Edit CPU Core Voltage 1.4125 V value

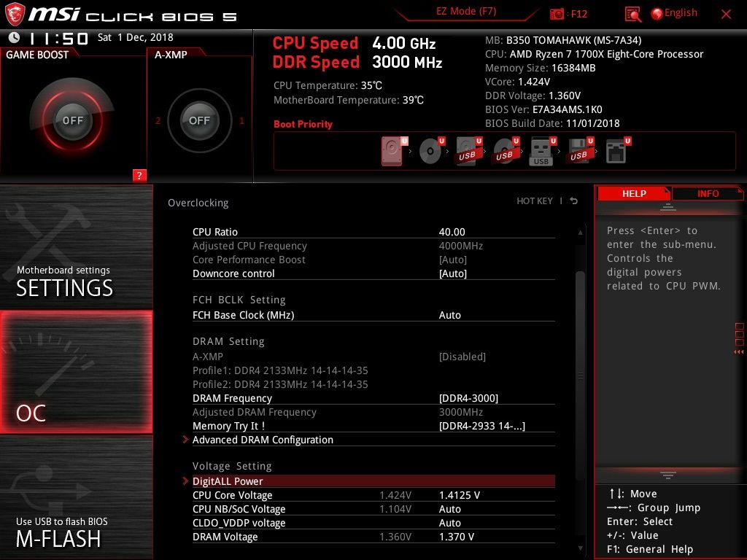[x=460, y=495]
